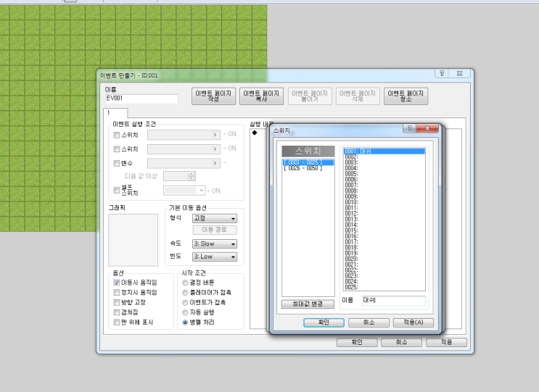Click 적용(A) in 스위치 dialog
Screen dimensions: 539x392
pyautogui.click(x=413, y=322)
